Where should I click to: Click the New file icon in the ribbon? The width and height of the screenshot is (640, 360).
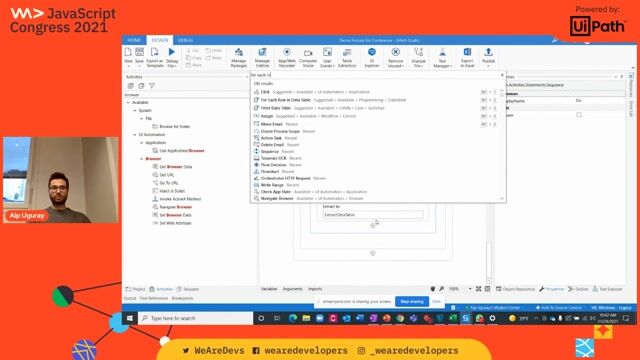(128, 52)
